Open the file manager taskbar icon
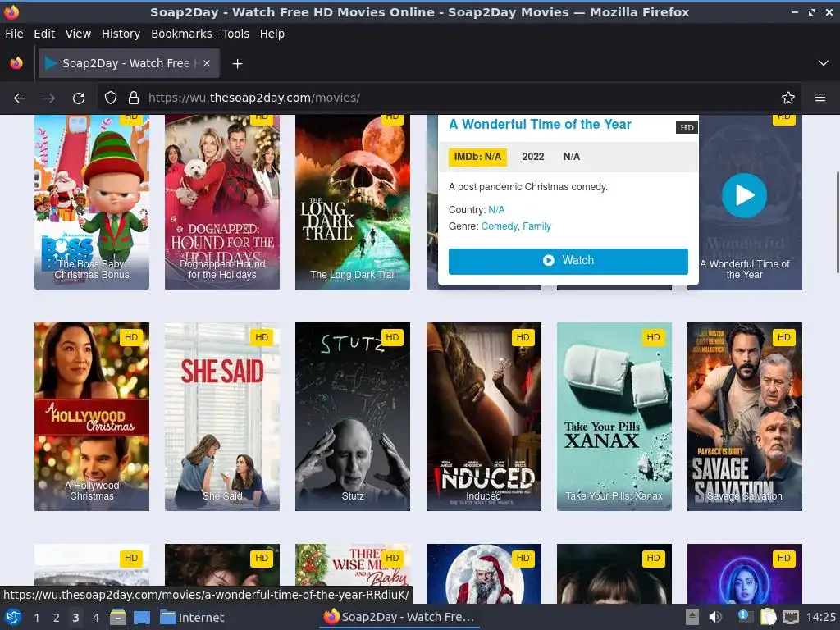The image size is (840, 630). [x=118, y=617]
